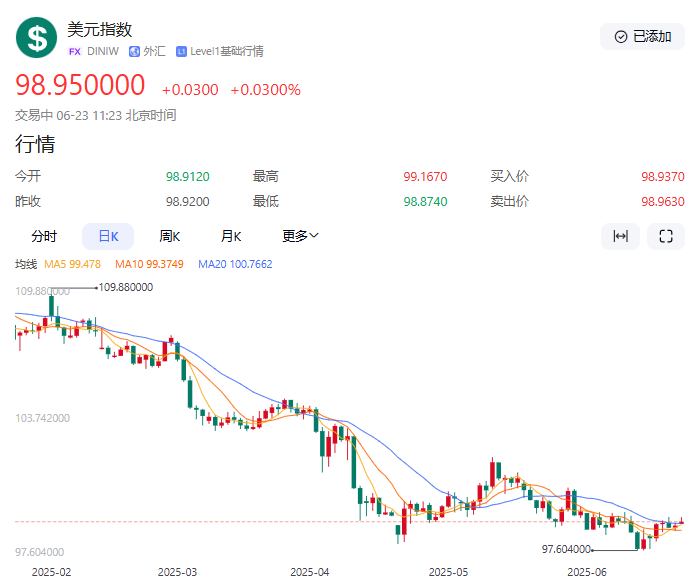Click the 昨收 value 98.9200
The width and height of the screenshot is (697, 585).
click(x=188, y=202)
